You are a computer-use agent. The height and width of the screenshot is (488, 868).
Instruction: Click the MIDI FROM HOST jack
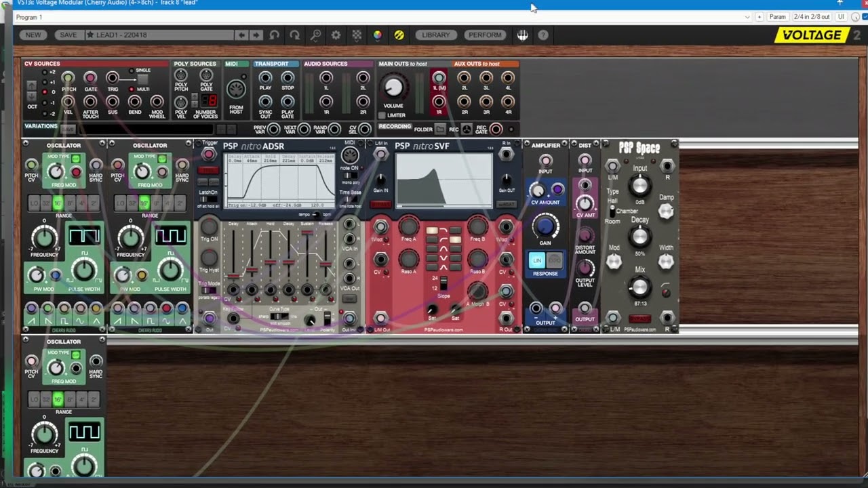coord(236,89)
